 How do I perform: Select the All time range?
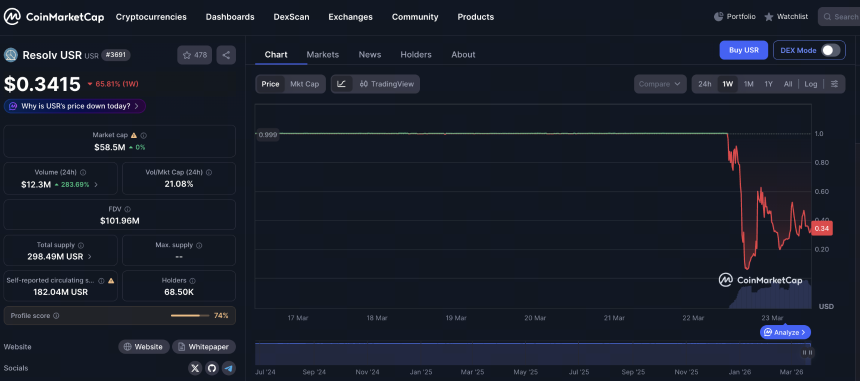788,84
